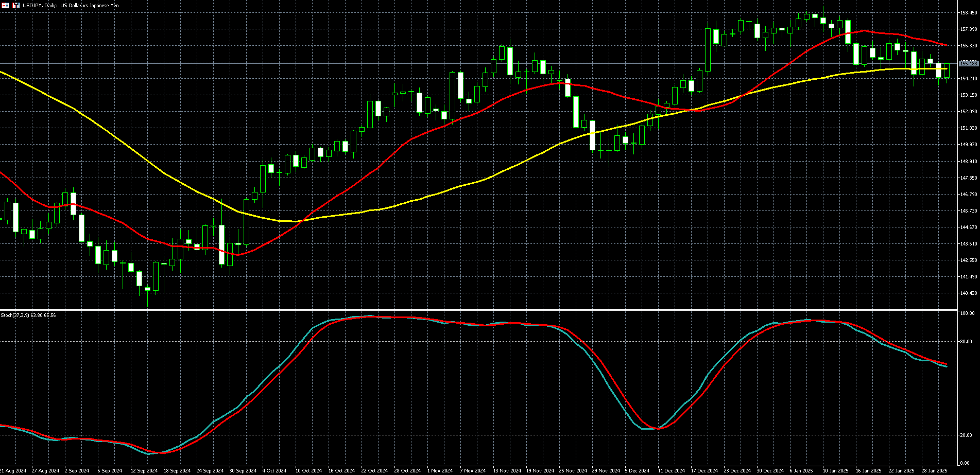
Task: Select the Stoch(37,3,9) indicator label
Action: [28, 315]
